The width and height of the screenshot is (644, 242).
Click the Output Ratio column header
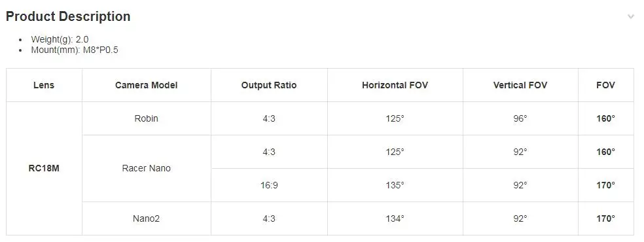click(269, 85)
